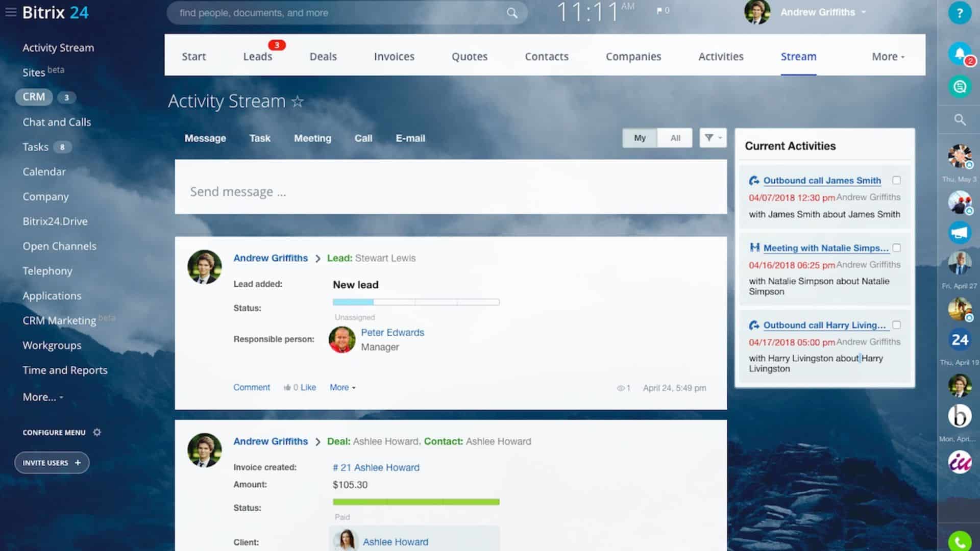Image resolution: width=980 pixels, height=551 pixels.
Task: Open Tasks in the left menu
Action: [x=35, y=147]
